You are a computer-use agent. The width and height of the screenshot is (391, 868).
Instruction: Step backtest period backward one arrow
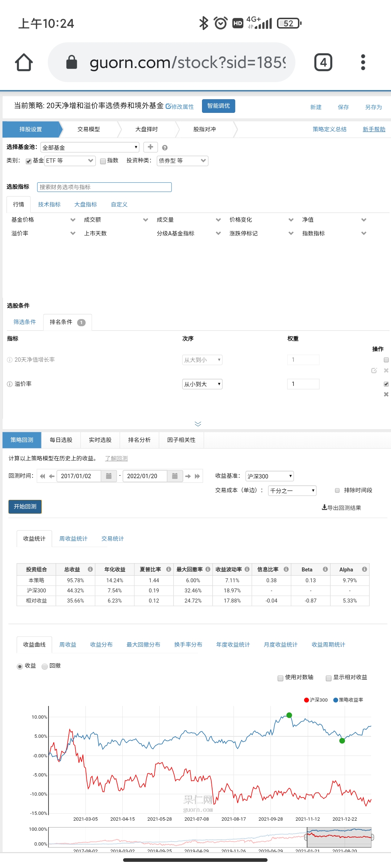click(x=51, y=476)
